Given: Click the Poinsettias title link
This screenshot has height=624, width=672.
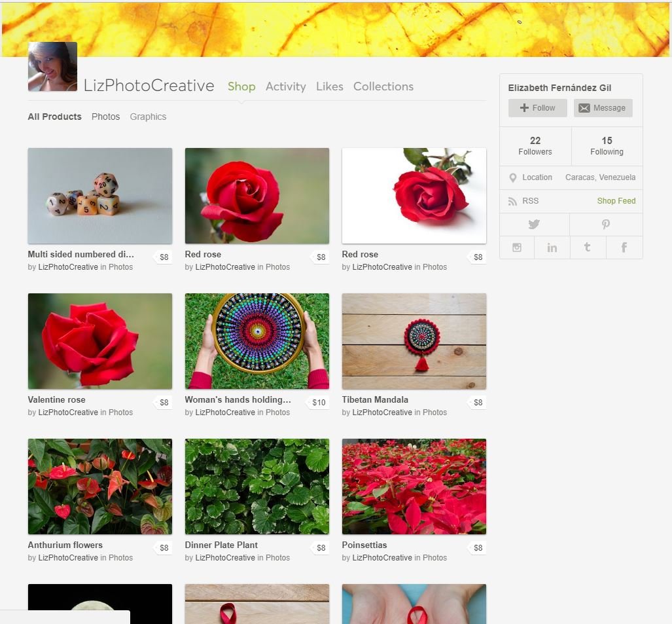Looking at the screenshot, I should click(x=364, y=545).
